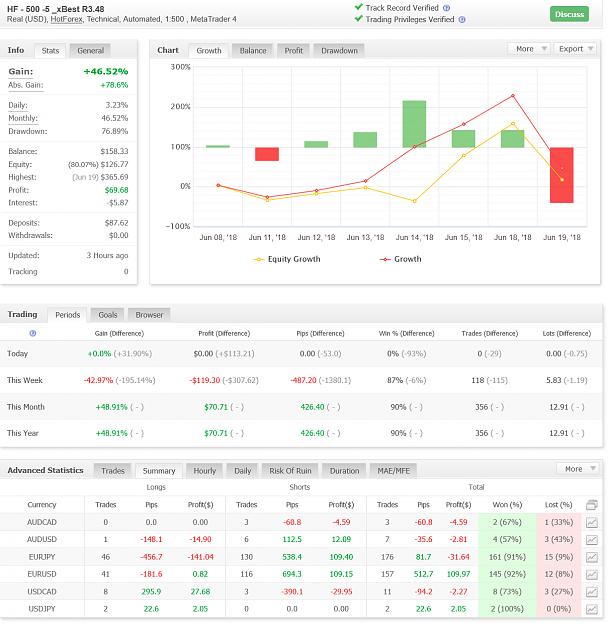The image size is (611, 625).
Task: Click help icon beside Trading Privileges Verified
Action: click(x=462, y=20)
